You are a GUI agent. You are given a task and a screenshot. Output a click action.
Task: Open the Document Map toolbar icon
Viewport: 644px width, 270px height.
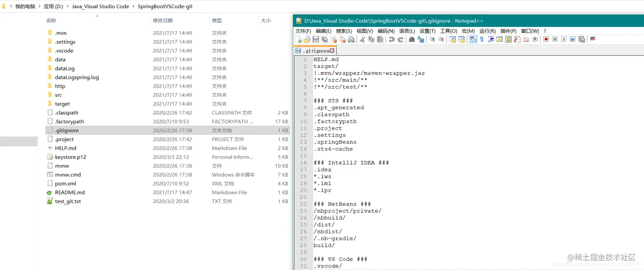(508, 39)
